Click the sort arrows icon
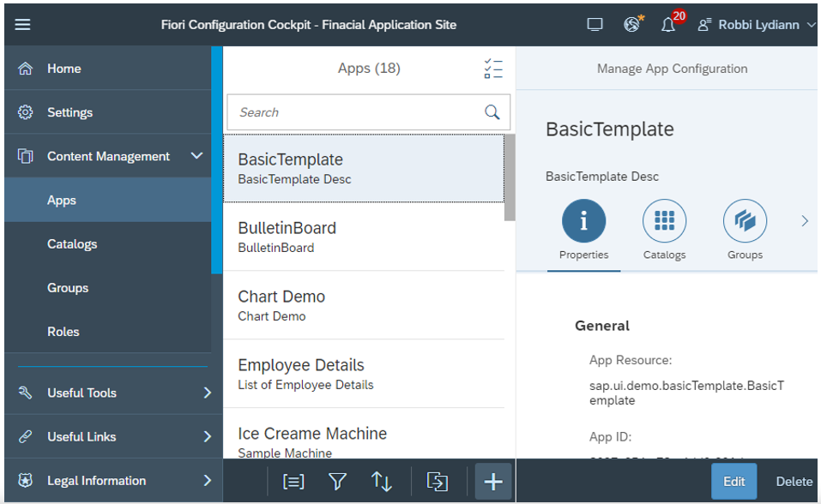The width and height of the screenshot is (821, 504). pyautogui.click(x=381, y=482)
